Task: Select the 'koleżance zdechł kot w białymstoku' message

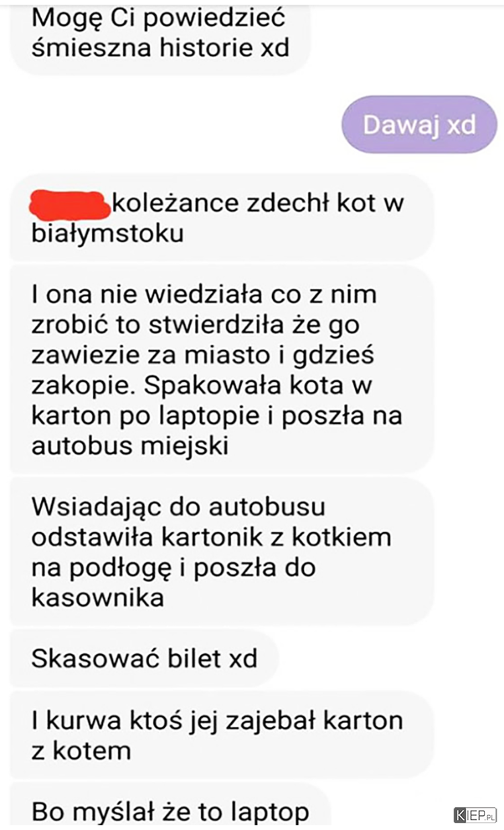Action: 222,218
